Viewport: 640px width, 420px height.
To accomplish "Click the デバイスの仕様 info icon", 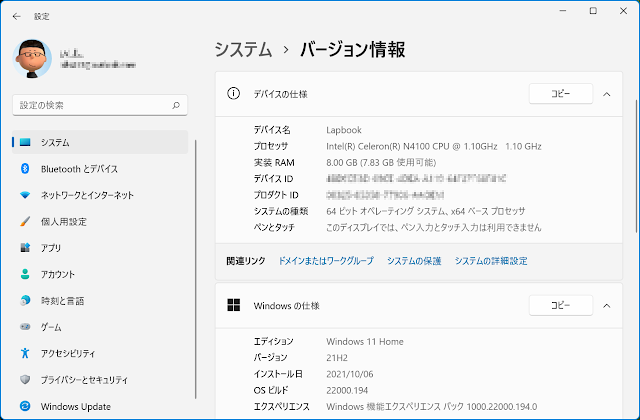I will point(233,93).
